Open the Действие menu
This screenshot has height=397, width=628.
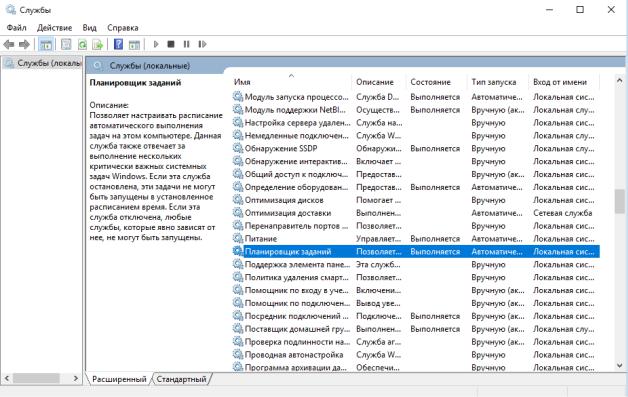(54, 28)
